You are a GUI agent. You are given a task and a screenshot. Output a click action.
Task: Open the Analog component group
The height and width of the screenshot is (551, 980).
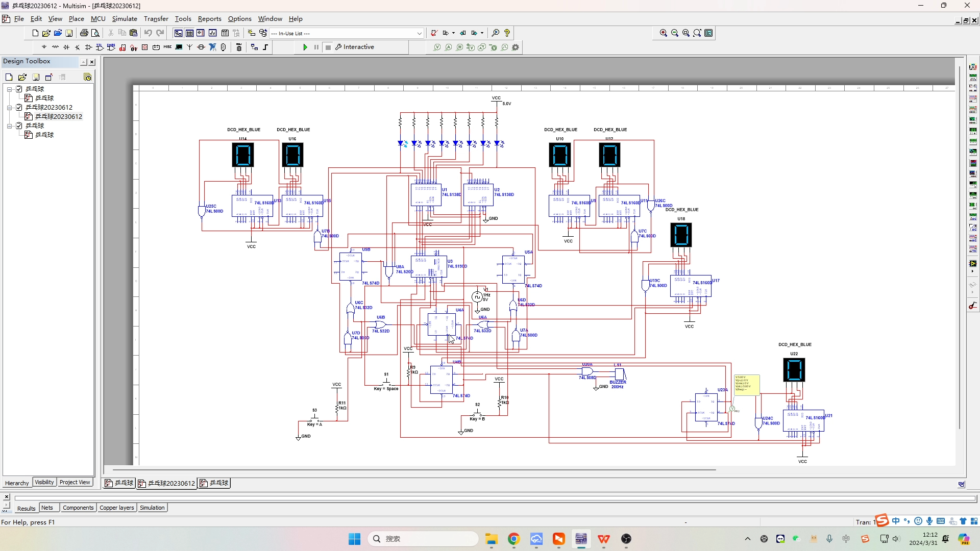[x=88, y=47]
